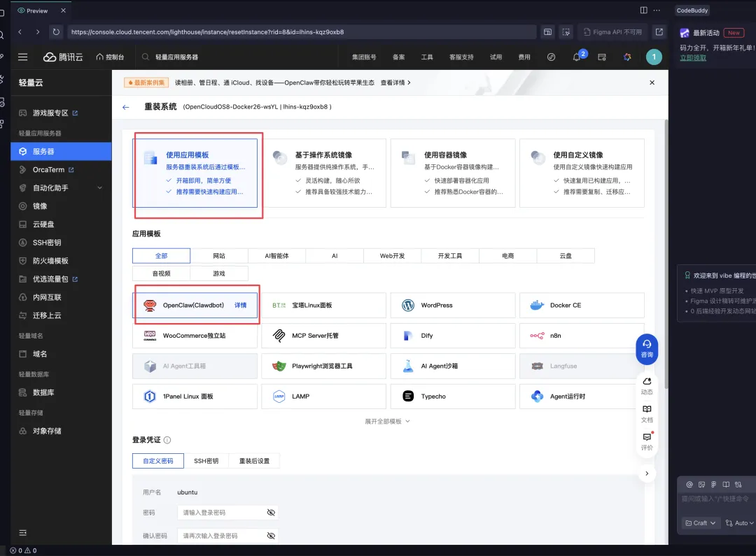Click the 确认密码 input field
756x556 pixels.
[x=229, y=536]
